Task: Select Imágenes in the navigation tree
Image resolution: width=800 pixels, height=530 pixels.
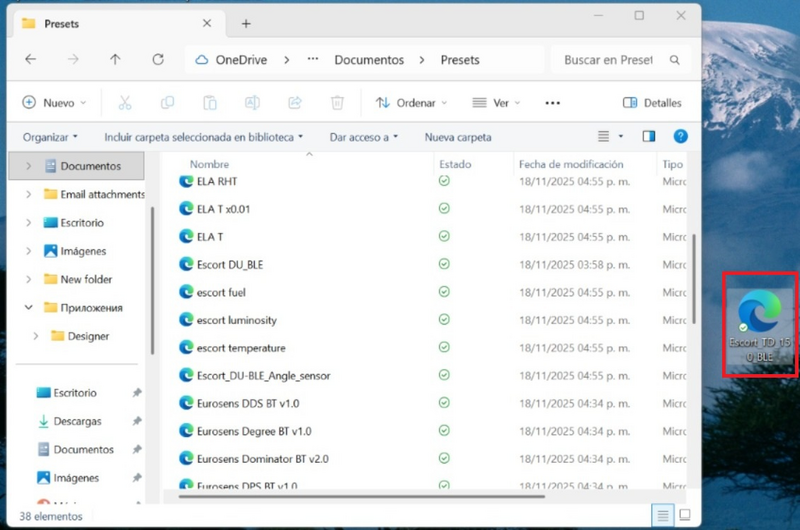Action: (83, 251)
